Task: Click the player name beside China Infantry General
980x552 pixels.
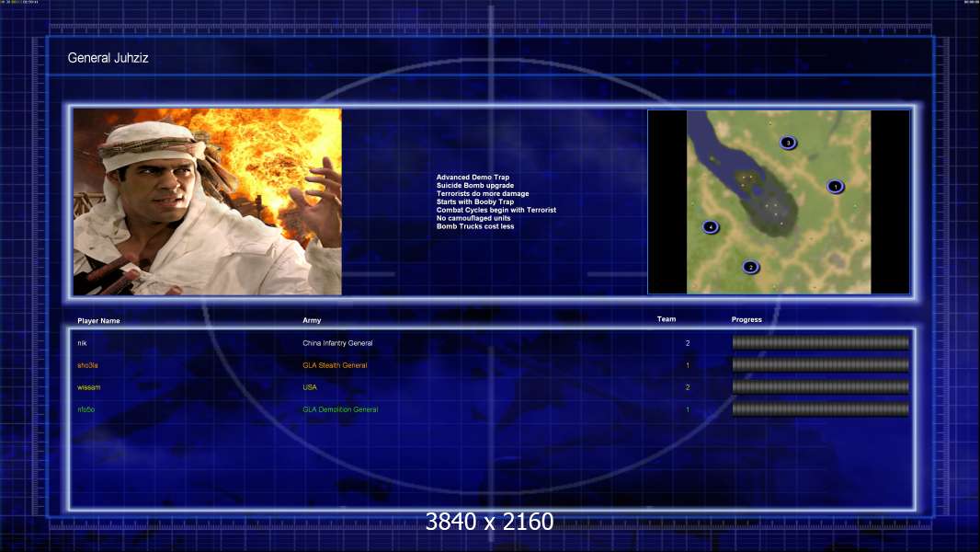Action: (x=82, y=343)
